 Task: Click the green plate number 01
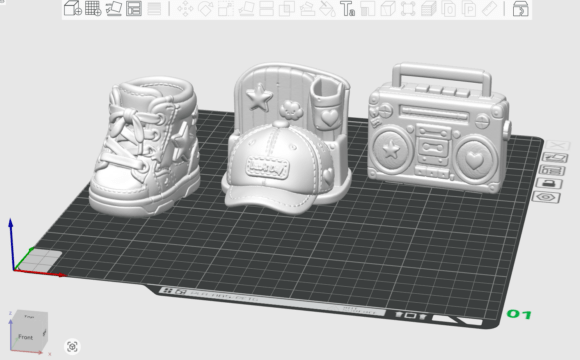(519, 314)
